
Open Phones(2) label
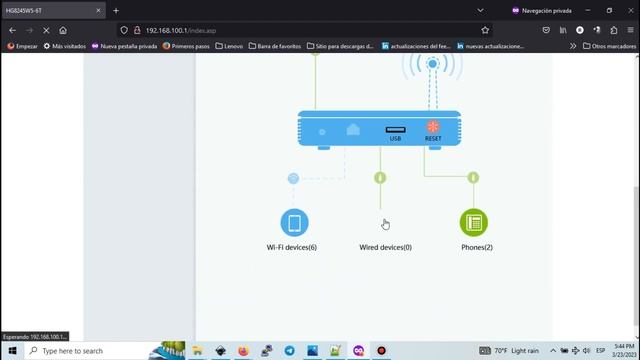[x=477, y=247]
